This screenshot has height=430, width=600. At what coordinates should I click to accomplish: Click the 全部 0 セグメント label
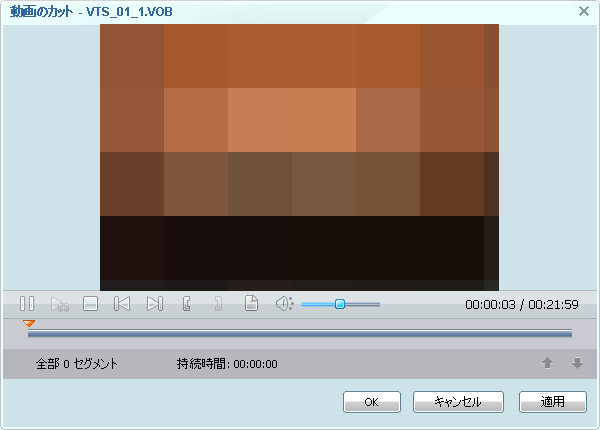click(x=77, y=363)
